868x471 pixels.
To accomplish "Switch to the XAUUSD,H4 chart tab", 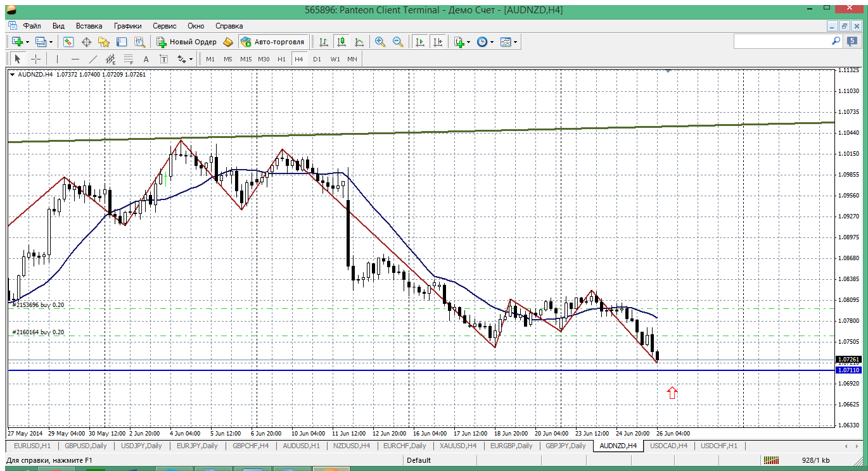I will tap(456, 446).
